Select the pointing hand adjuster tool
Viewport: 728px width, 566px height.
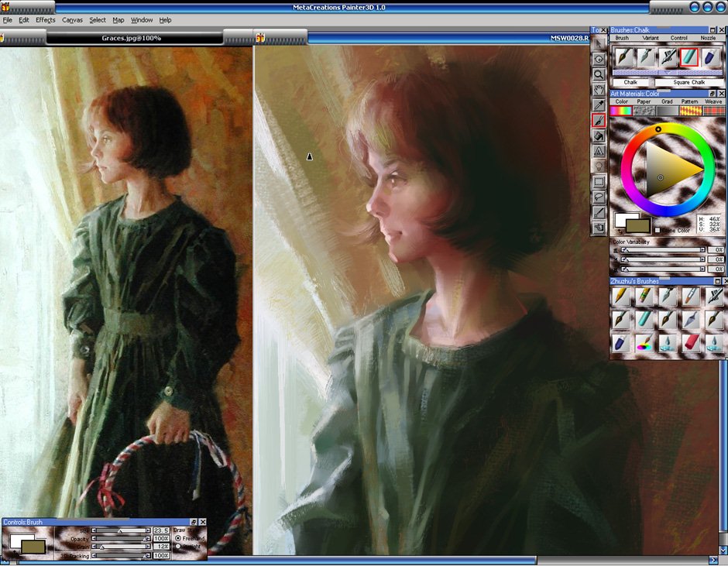pos(599,228)
